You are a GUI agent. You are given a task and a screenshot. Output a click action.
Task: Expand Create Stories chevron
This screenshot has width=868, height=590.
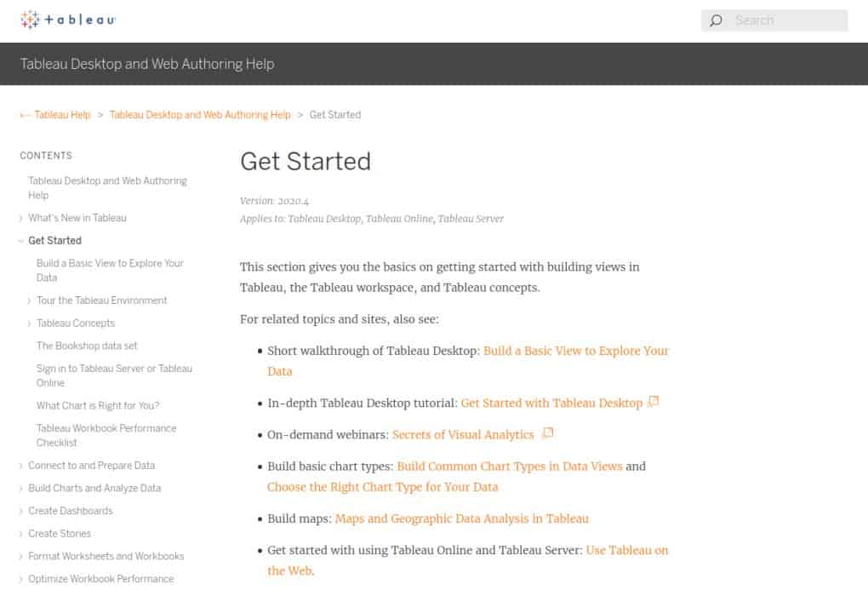point(21,534)
